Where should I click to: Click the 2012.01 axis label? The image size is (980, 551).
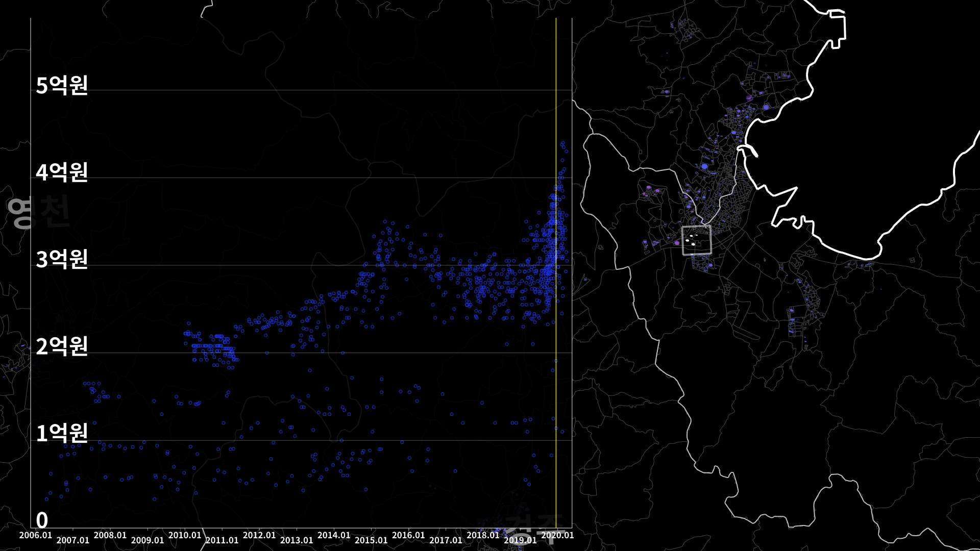[x=259, y=535]
